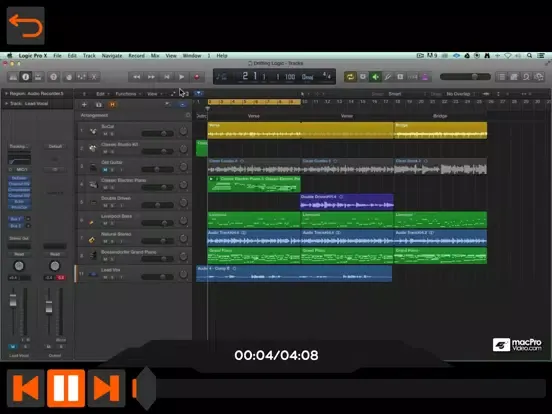Click the red Record transport button
Screen dimensions: 552x414
click(x=197, y=77)
